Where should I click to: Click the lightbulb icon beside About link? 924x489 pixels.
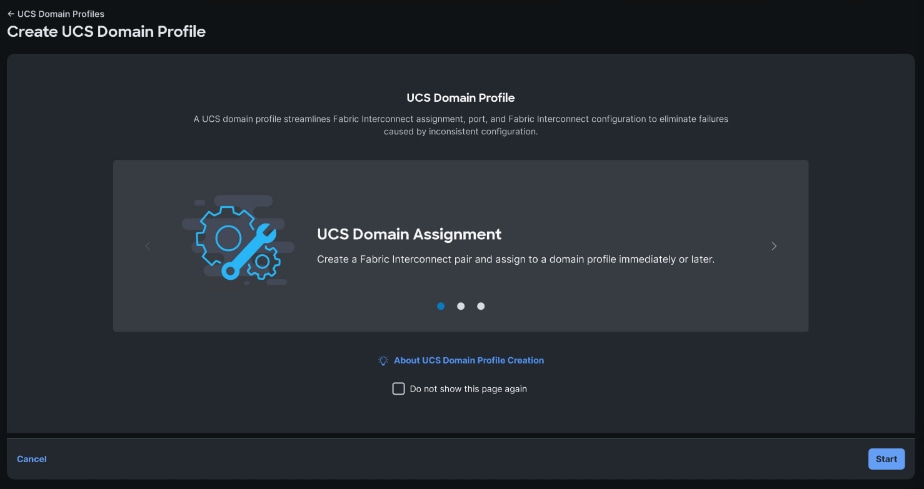[383, 361]
